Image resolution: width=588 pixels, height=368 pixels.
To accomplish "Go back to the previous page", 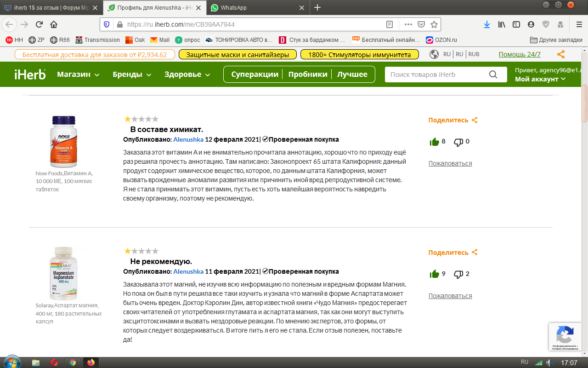I will click(x=10, y=24).
